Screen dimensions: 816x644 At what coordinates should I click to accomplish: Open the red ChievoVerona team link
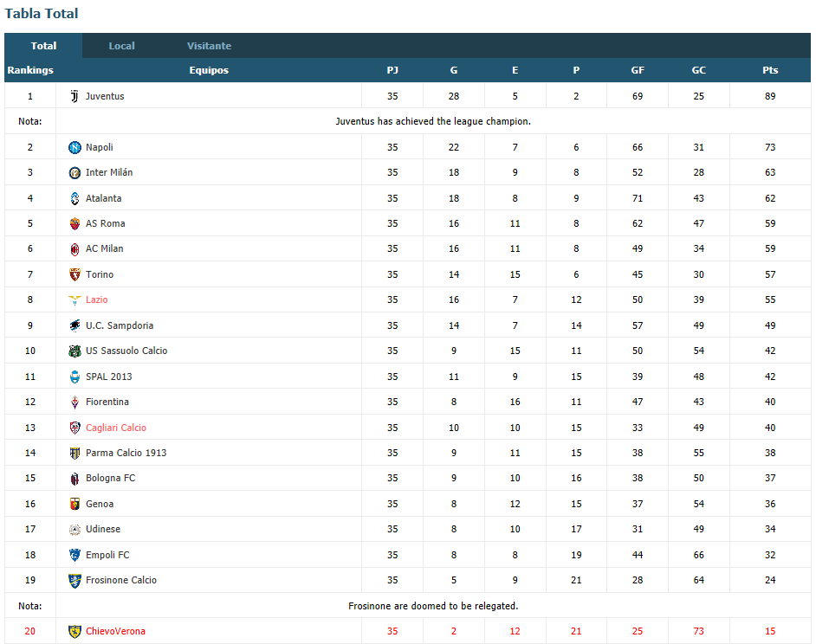point(115,631)
